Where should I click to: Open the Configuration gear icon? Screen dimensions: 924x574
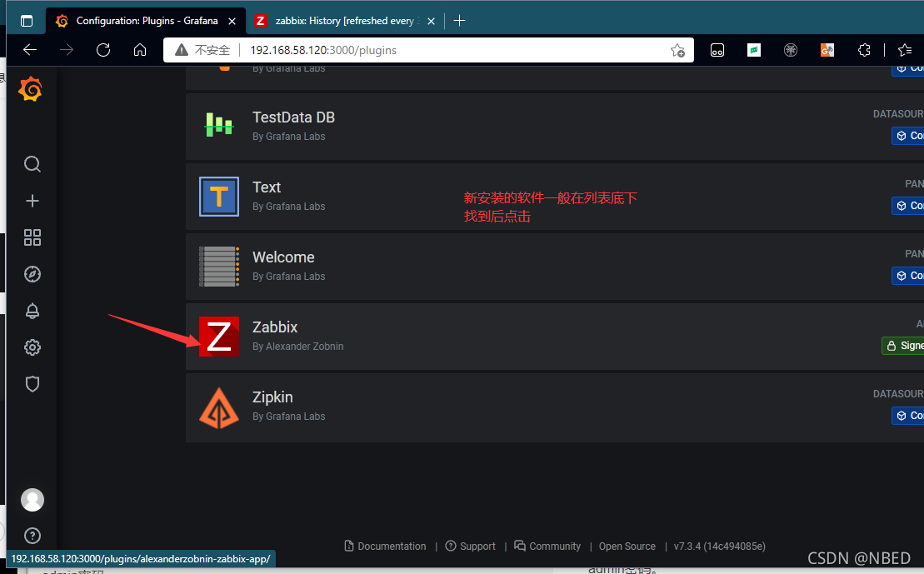32,347
